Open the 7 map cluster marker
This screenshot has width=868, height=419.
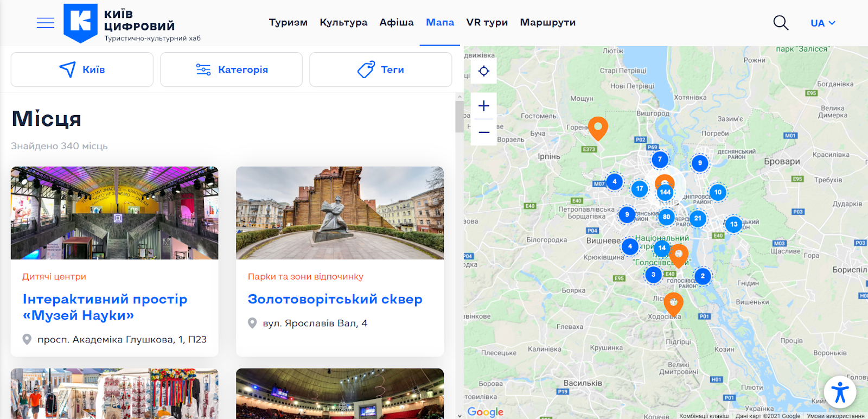(x=660, y=159)
